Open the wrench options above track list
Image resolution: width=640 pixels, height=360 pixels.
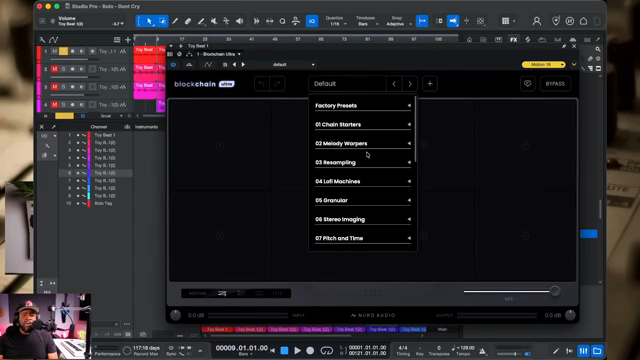pyautogui.click(x=42, y=40)
